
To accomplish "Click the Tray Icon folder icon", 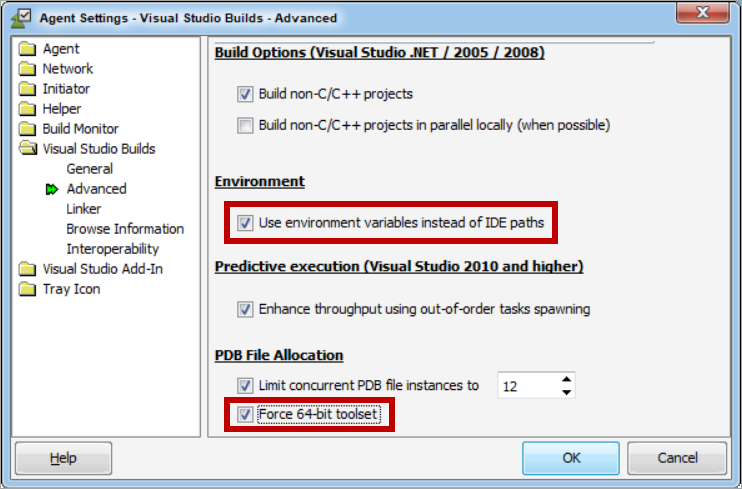I will pos(27,289).
